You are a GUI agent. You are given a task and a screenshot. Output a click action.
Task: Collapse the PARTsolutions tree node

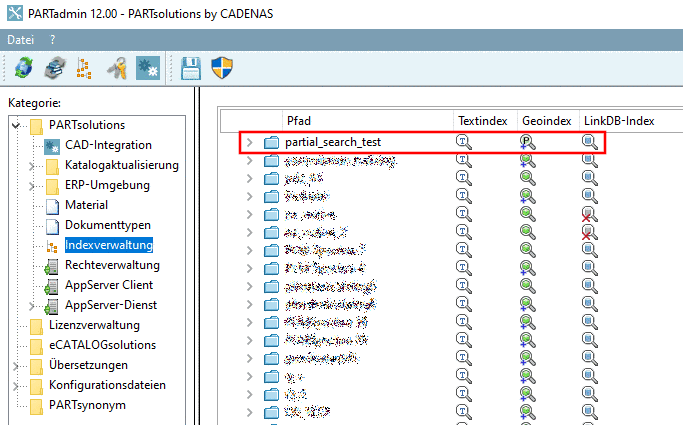click(x=16, y=125)
